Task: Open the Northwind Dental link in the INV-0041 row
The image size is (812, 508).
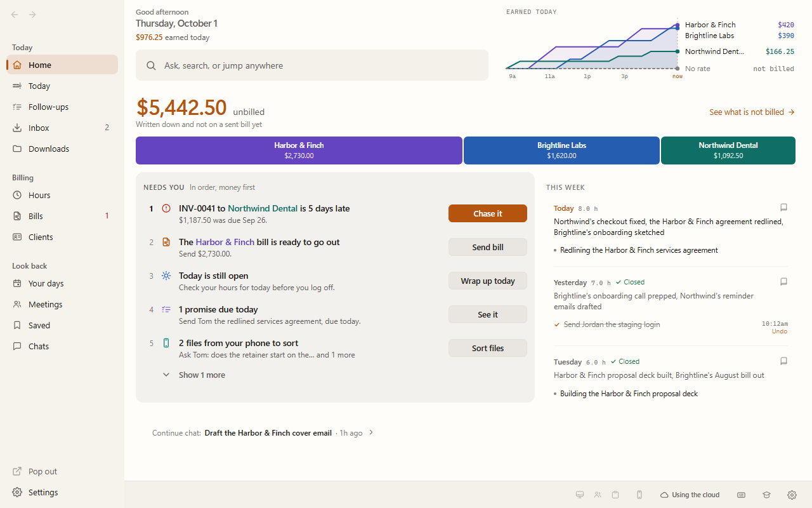Action: [263, 208]
